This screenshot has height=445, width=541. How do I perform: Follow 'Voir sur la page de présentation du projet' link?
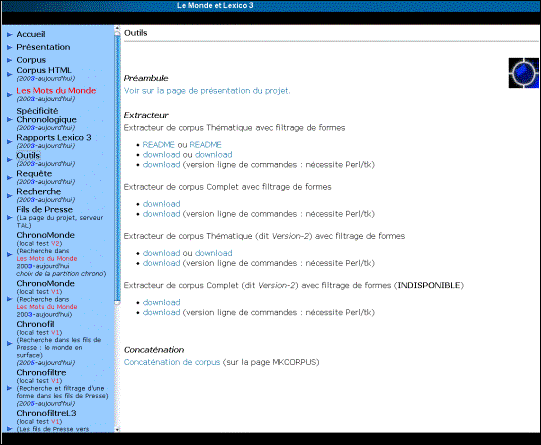tap(207, 91)
